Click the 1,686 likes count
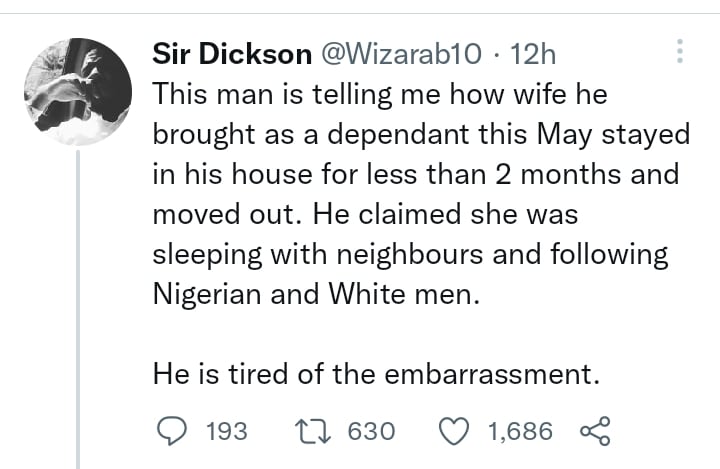The height and width of the screenshot is (469, 720). 520,431
